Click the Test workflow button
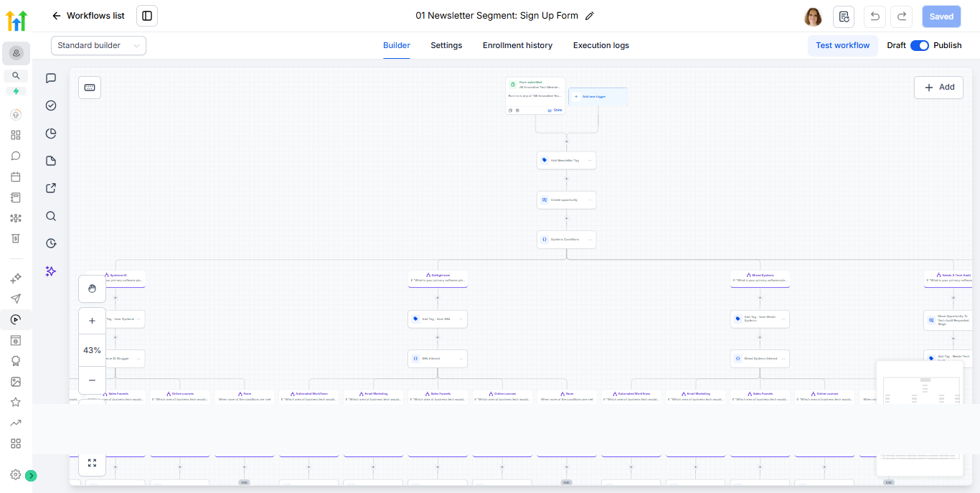 [842, 45]
